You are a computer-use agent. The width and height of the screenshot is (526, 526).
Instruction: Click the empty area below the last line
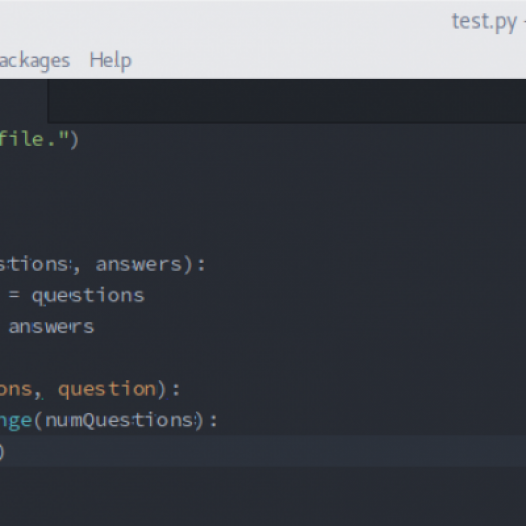click(263, 496)
